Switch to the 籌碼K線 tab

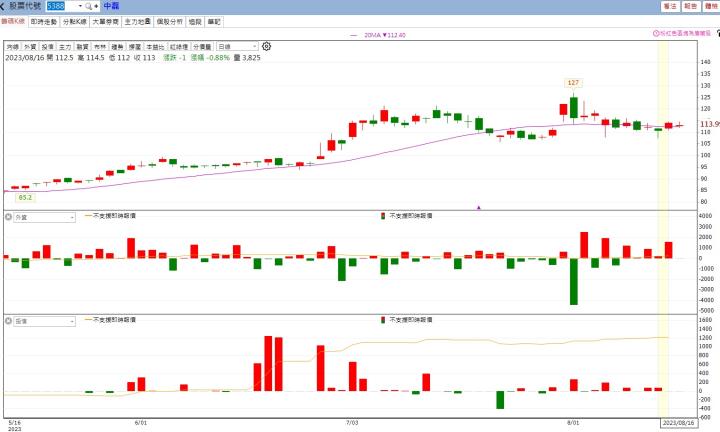[x=13, y=22]
